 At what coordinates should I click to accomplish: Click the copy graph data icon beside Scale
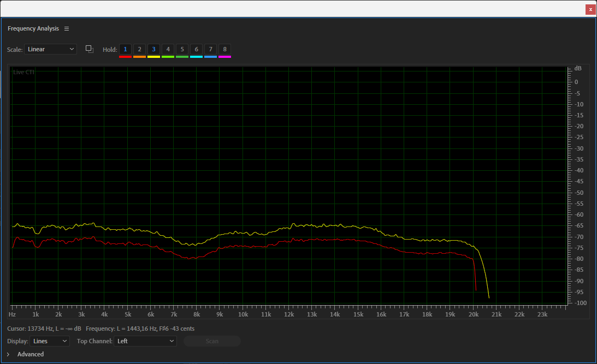point(90,49)
